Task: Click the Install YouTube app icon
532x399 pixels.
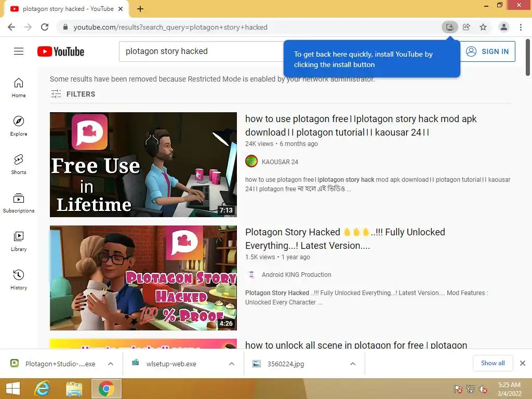Action: tap(449, 27)
